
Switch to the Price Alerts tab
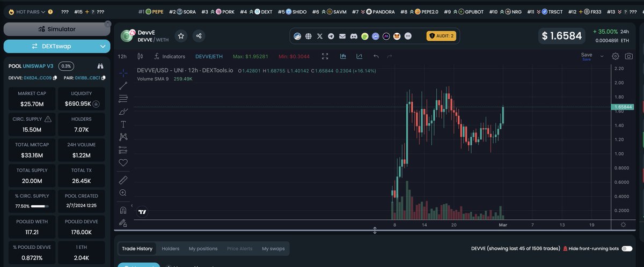240,248
